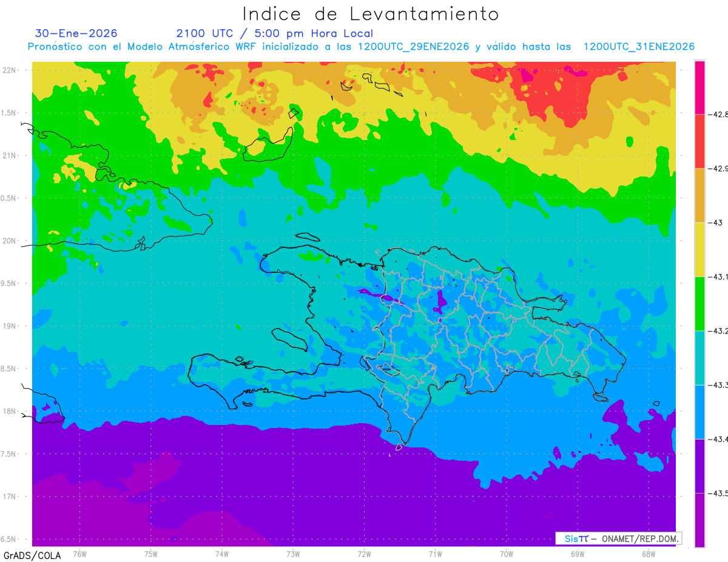728x562 pixels.
Task: Pick the yellow legend color swatch
Action: tap(699, 249)
